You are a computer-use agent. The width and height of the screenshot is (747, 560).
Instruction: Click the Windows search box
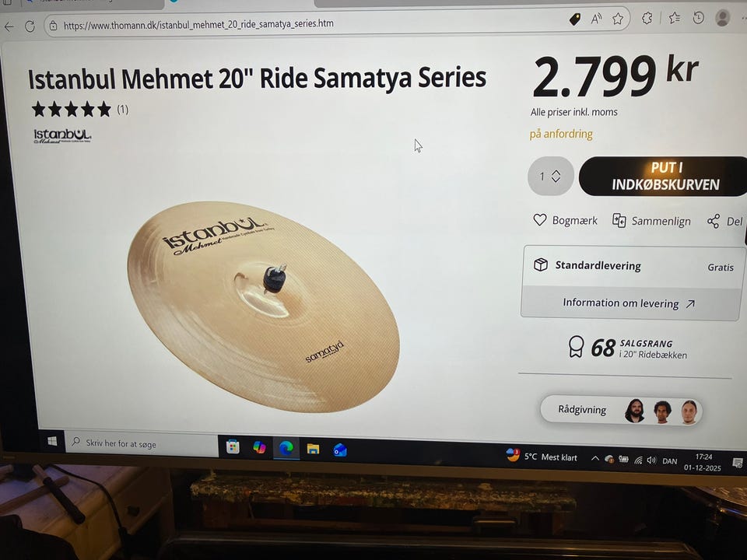(142, 443)
